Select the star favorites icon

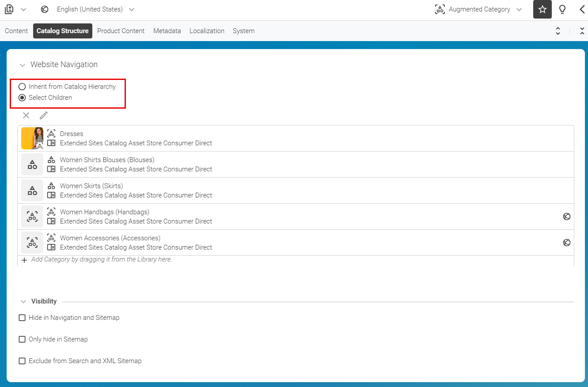coord(542,9)
